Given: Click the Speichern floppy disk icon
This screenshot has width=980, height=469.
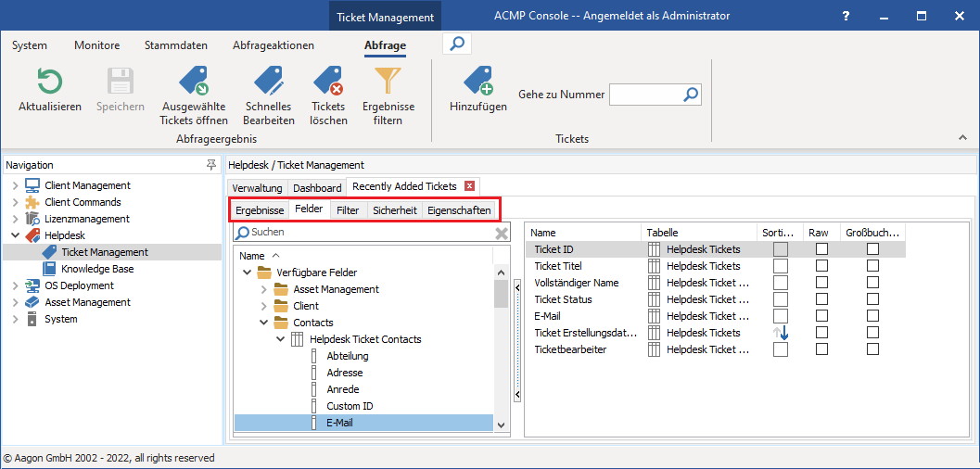Looking at the screenshot, I should click(120, 82).
